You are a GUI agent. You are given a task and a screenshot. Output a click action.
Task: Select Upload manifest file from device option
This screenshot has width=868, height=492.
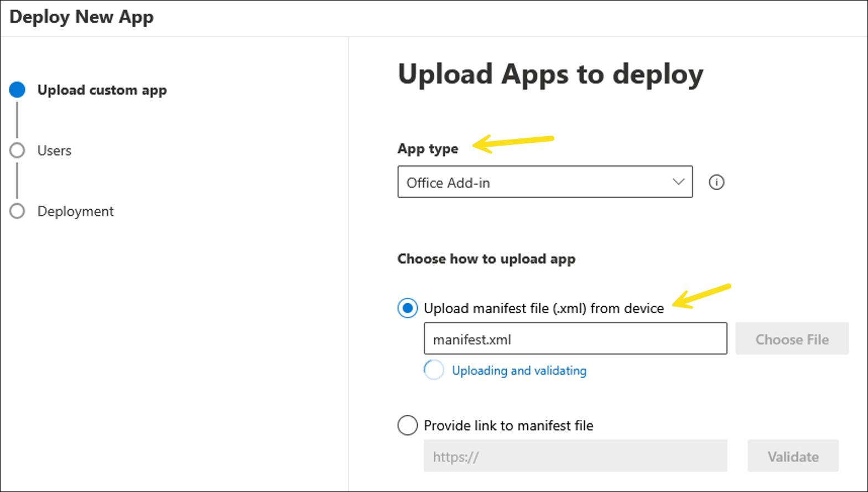(x=408, y=308)
